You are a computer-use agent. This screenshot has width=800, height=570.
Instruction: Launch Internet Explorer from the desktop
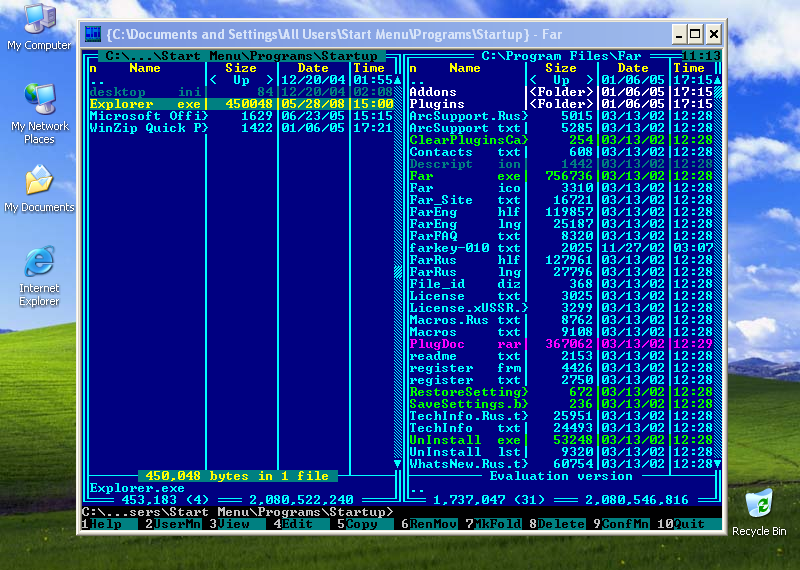pos(39,276)
